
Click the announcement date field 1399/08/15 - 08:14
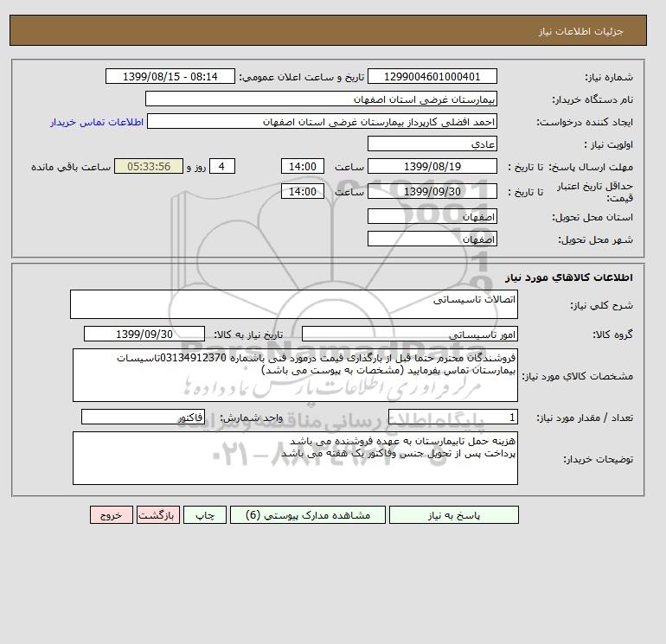(x=170, y=76)
